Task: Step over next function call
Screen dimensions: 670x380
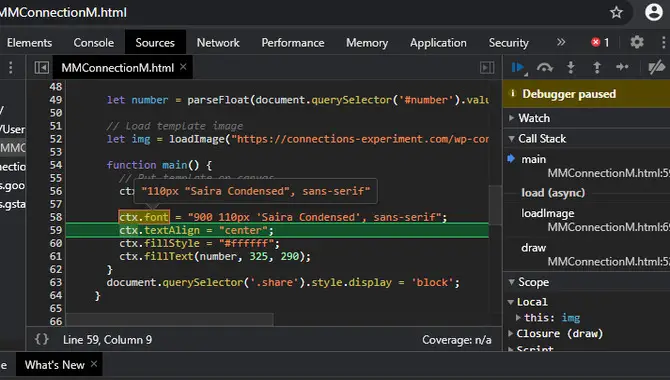Action: 545,68
